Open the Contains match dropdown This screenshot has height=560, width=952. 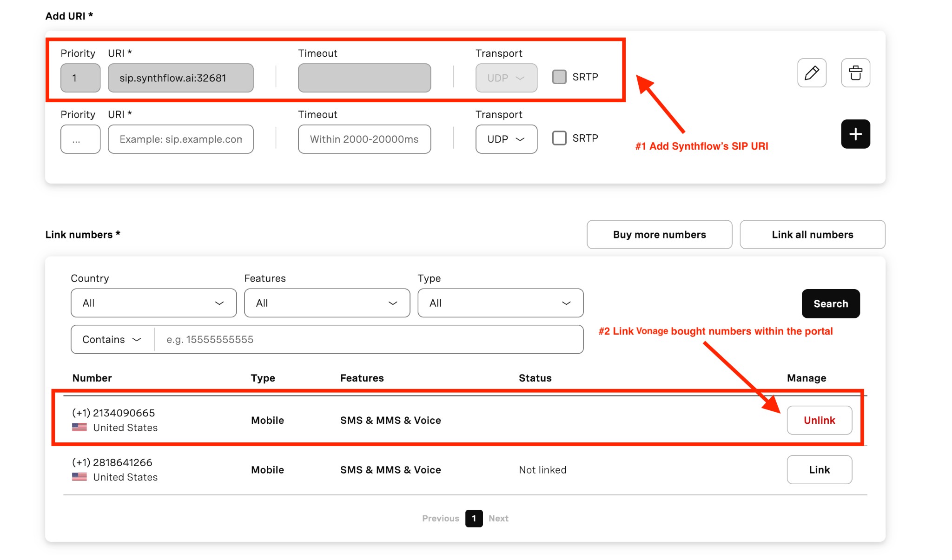coord(112,340)
